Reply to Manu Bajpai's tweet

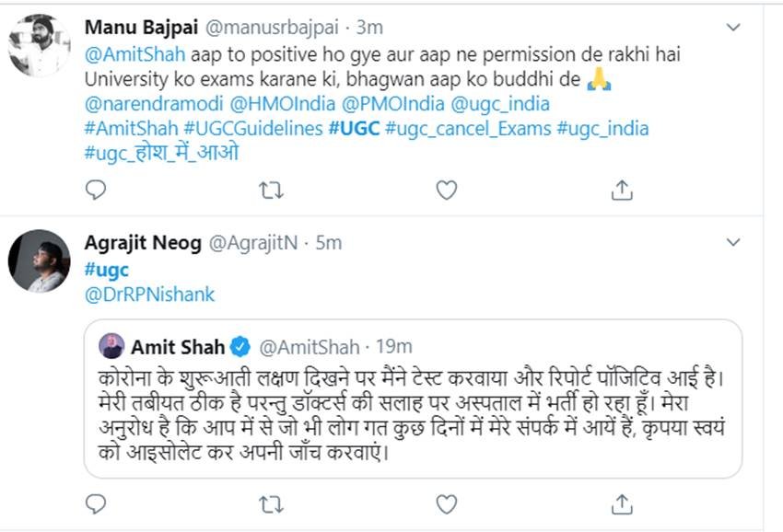tap(96, 191)
